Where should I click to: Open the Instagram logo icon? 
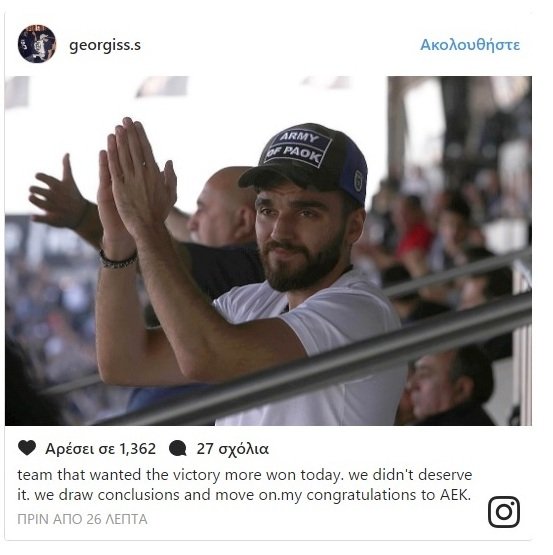pyautogui.click(x=504, y=512)
